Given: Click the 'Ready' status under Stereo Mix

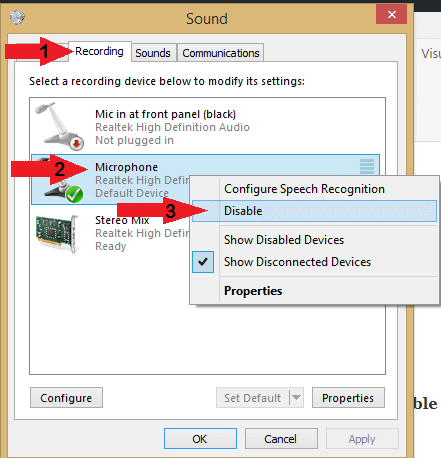Looking at the screenshot, I should tap(111, 246).
